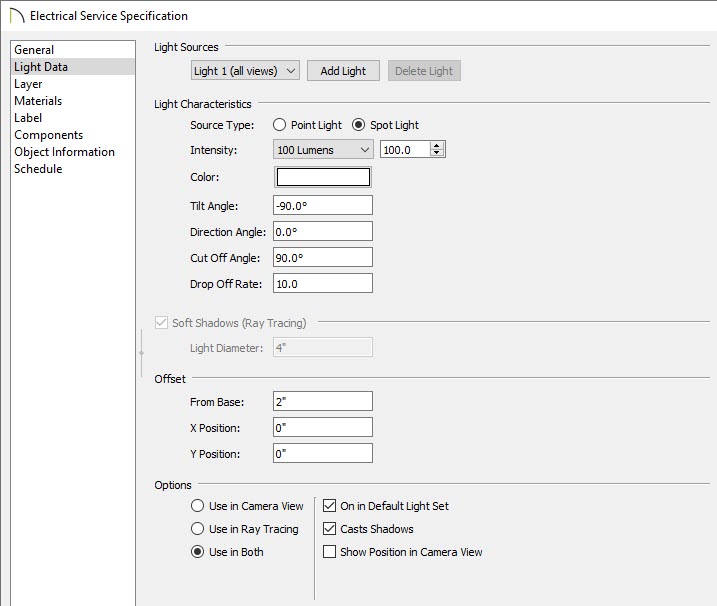
Task: Click the Drop Off Rate field
Action: pyautogui.click(x=323, y=284)
